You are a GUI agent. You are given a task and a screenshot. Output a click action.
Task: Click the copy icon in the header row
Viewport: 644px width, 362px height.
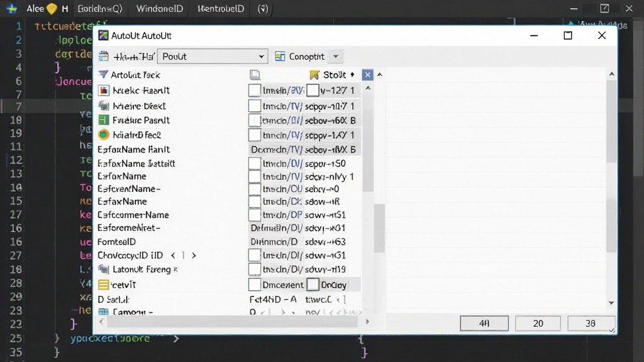pos(255,74)
